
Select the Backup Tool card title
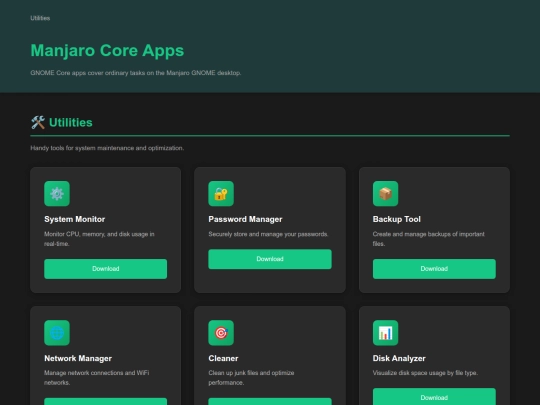click(396, 219)
